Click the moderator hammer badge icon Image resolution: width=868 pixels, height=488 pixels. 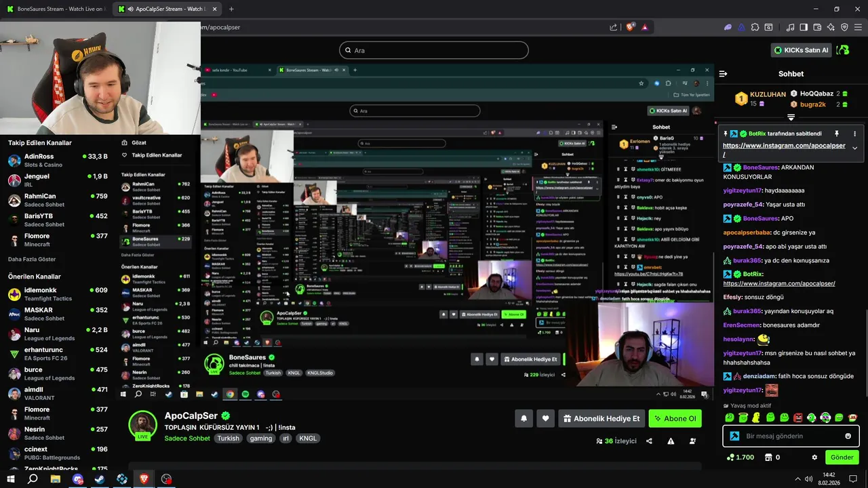734,436
